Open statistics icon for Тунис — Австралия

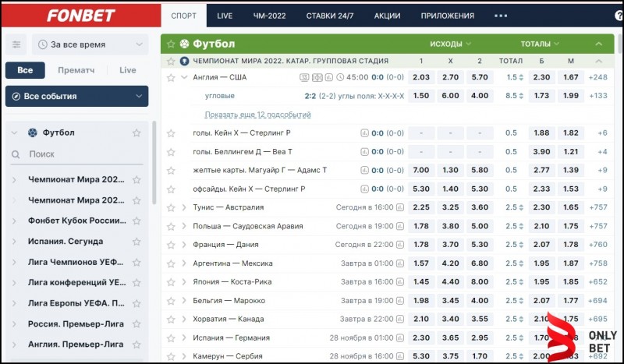tap(400, 207)
